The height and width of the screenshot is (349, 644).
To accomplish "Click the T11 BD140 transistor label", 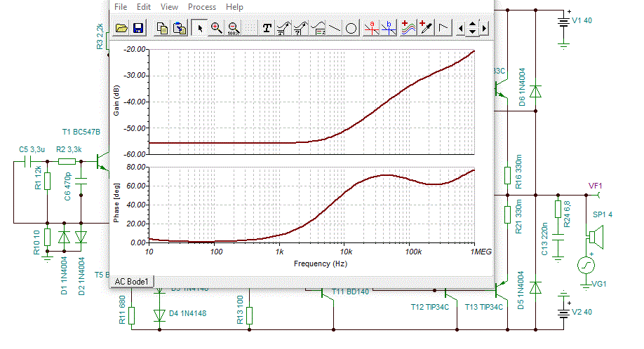I will pos(350,292).
